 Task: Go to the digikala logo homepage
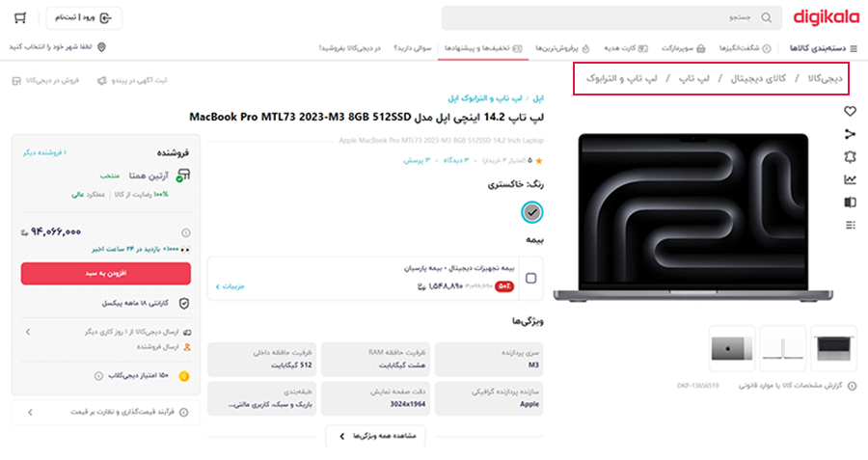826,17
